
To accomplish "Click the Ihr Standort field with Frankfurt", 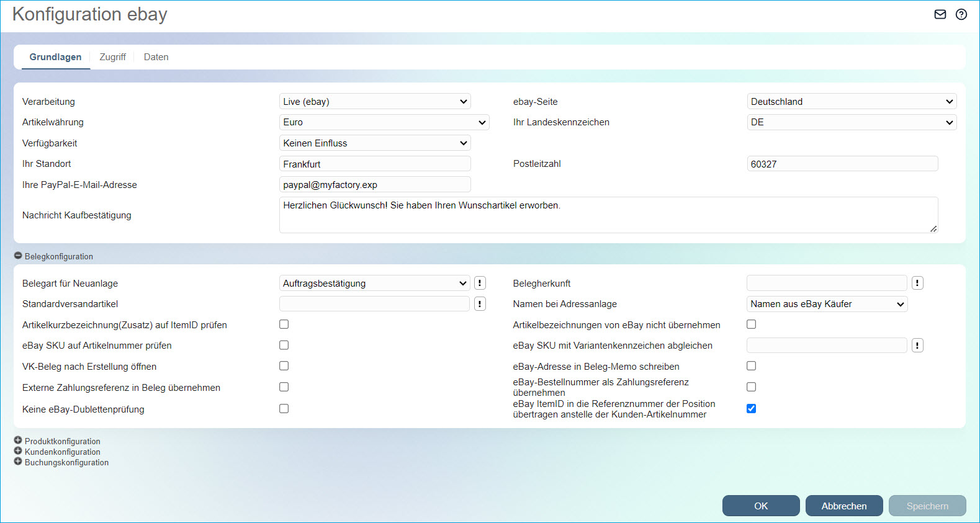I will [x=375, y=164].
